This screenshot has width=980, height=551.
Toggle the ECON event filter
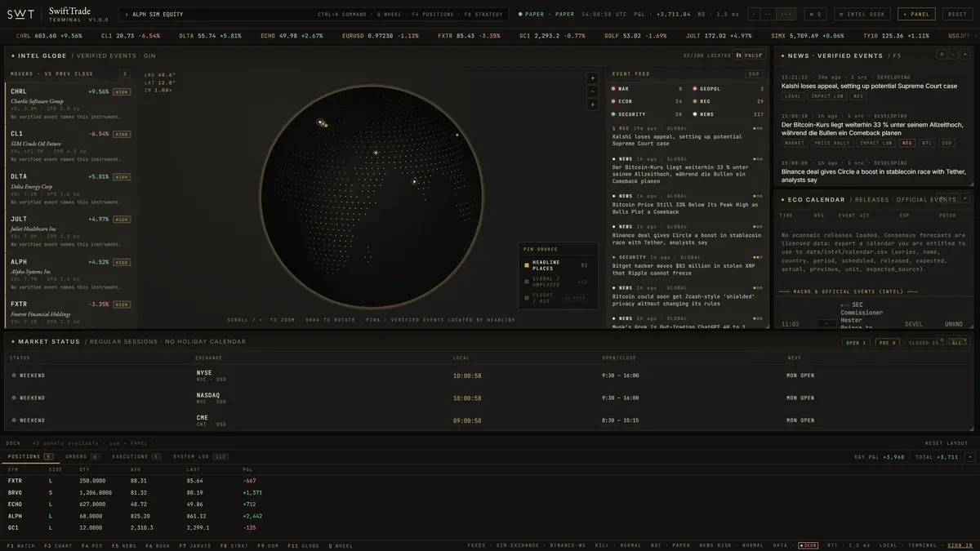(647, 101)
